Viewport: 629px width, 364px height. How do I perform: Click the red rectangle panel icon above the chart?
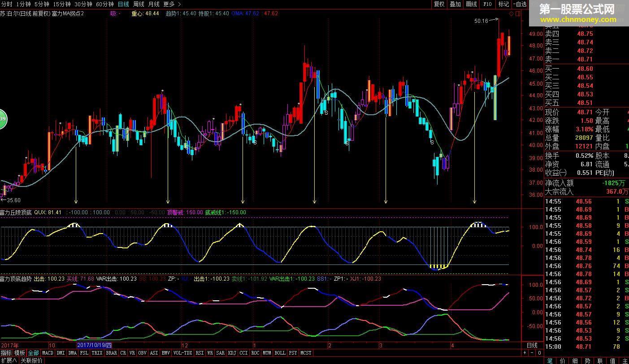(518, 13)
